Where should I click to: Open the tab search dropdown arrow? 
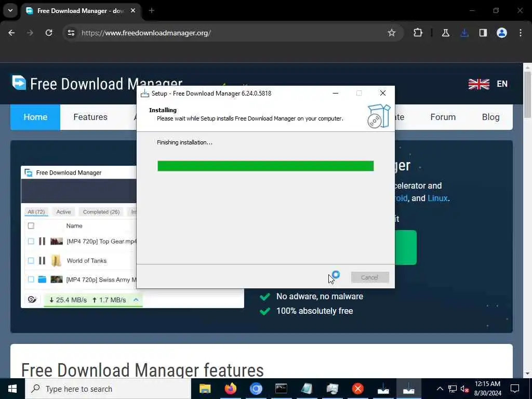[x=10, y=10]
